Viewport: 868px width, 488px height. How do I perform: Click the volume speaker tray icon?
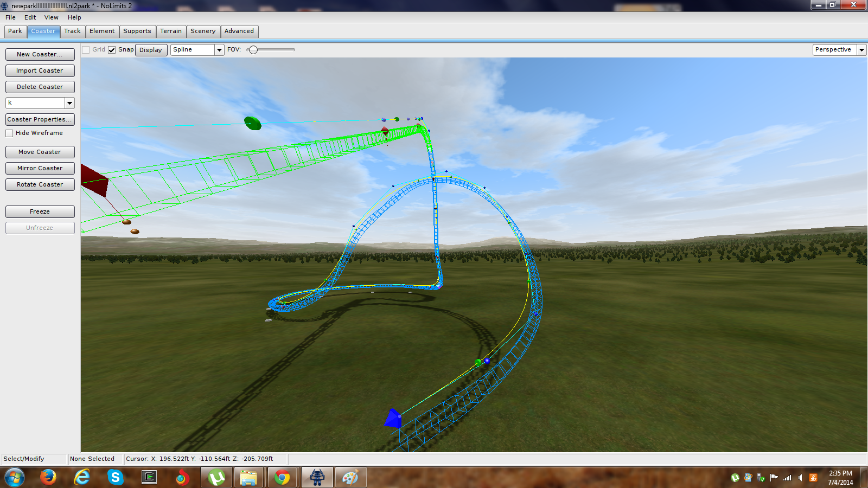point(800,478)
